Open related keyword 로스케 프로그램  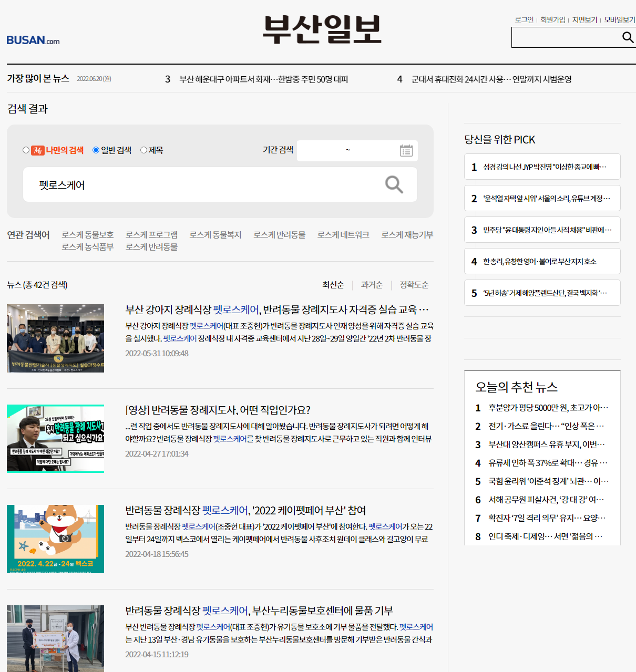tap(151, 235)
